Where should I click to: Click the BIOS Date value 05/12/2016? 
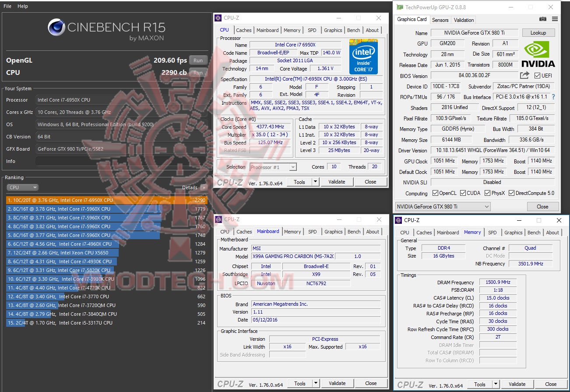(316, 320)
